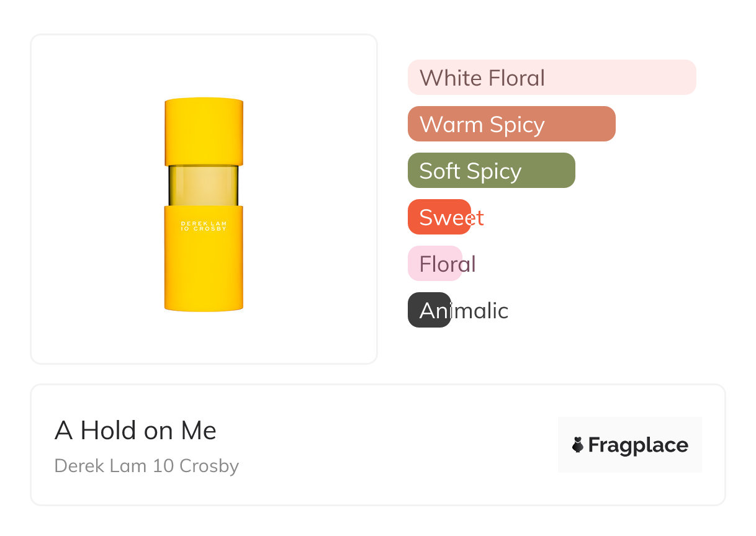Screen dimensions: 756x536
Task: Open the 'A Hold on Me' title
Action: pyautogui.click(x=135, y=431)
